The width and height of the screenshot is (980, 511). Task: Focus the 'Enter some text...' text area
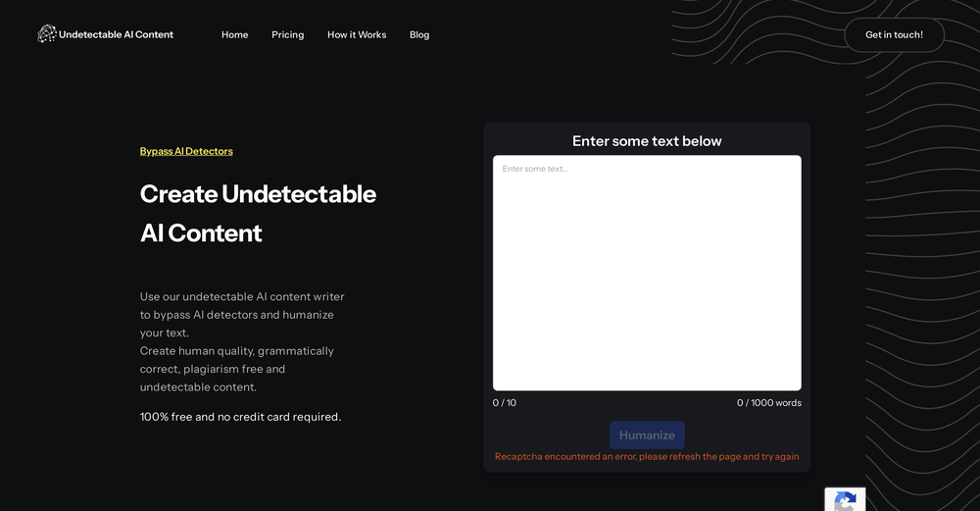(x=647, y=273)
